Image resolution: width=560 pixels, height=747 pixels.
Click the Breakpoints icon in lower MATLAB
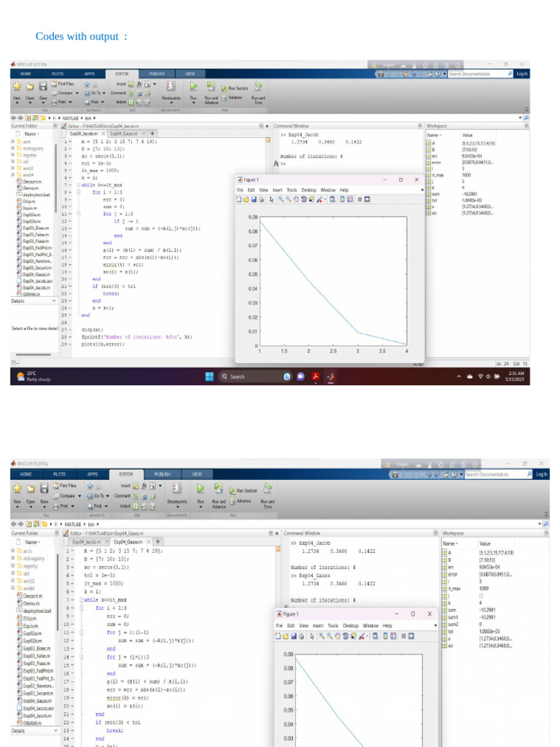pos(176,488)
